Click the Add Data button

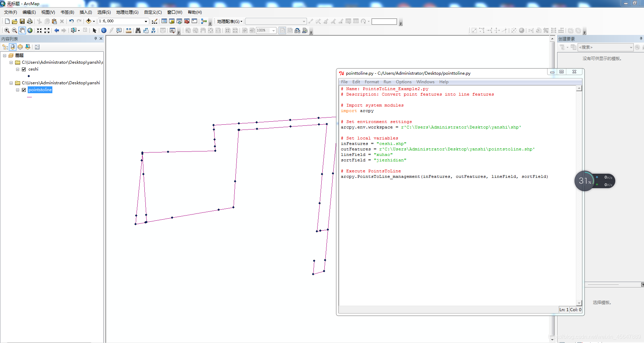(89, 21)
